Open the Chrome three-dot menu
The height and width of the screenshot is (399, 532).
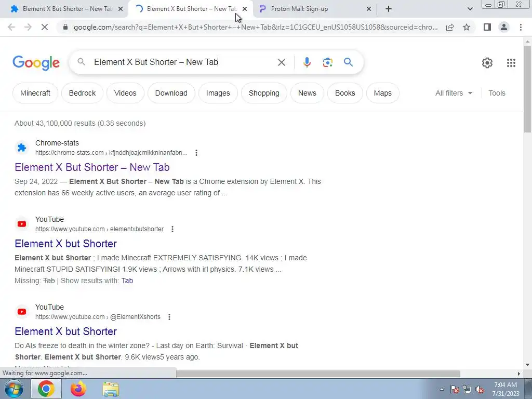[521, 27]
